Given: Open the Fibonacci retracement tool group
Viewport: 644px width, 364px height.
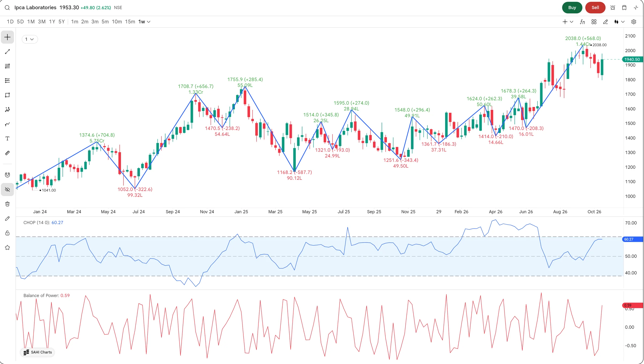Looking at the screenshot, I should (x=8, y=81).
